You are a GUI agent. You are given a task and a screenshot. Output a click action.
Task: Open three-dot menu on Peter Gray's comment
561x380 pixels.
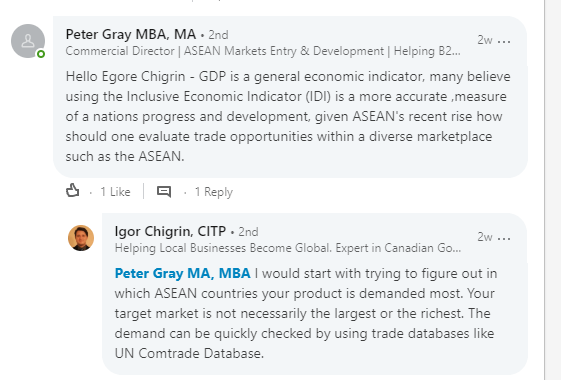click(504, 42)
